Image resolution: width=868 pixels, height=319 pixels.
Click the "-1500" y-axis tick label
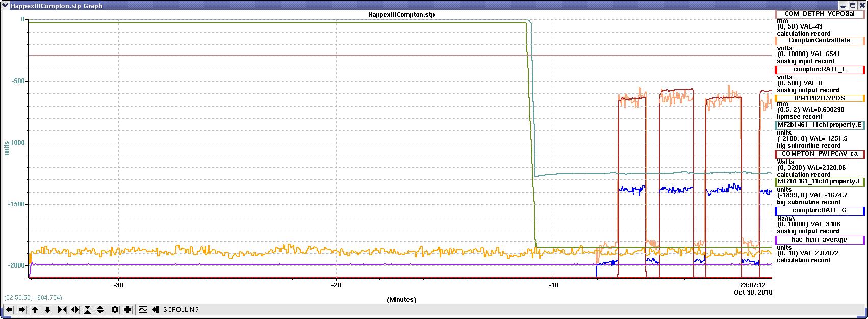pyautogui.click(x=16, y=204)
